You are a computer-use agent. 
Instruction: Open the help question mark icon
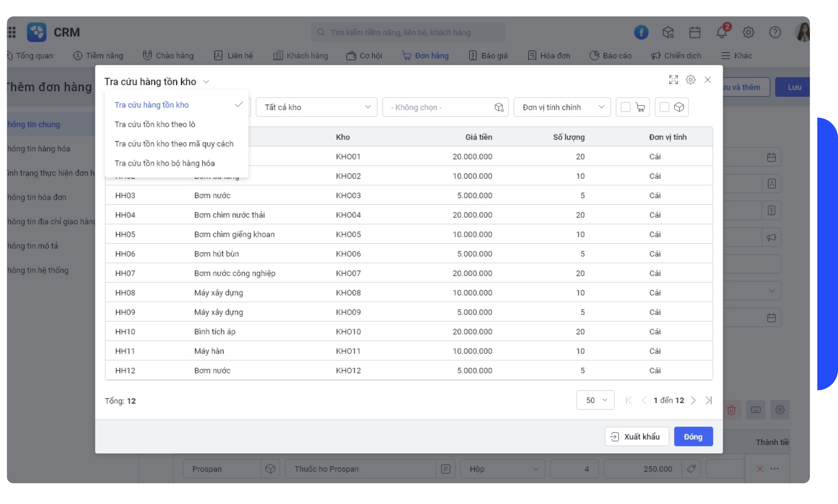pos(775,33)
